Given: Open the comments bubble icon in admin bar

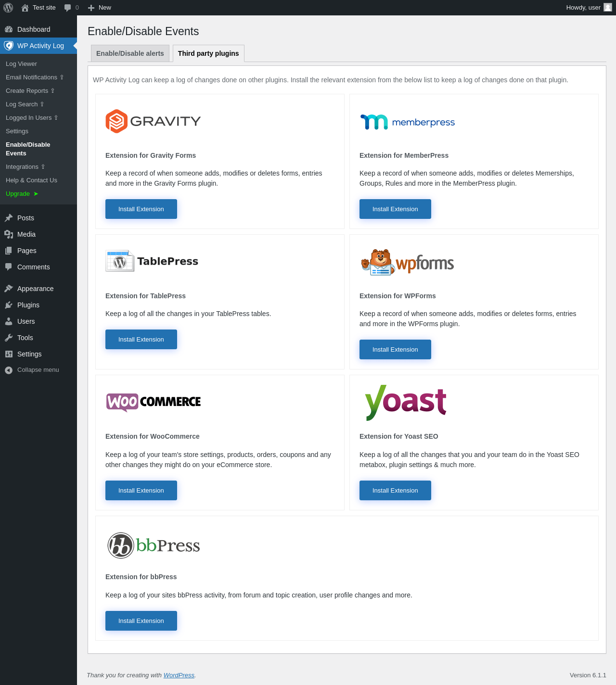Looking at the screenshot, I should 67,8.
